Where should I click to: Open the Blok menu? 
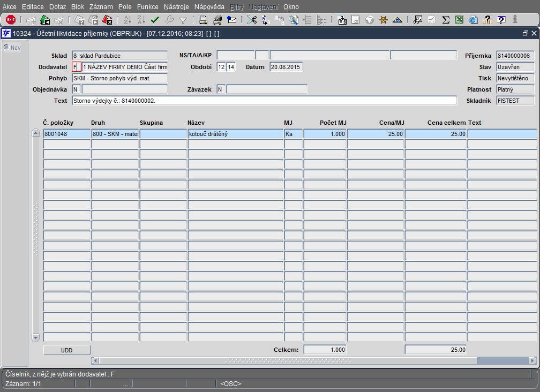(x=78, y=7)
